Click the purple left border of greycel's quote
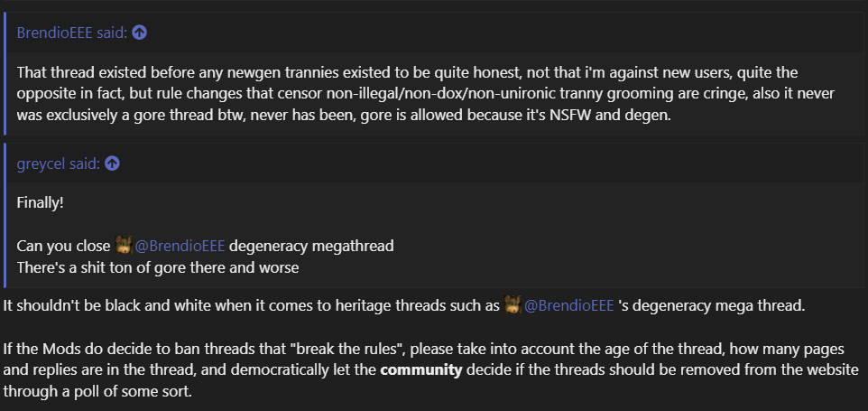Image resolution: width=868 pixels, height=411 pixels. pos(5,217)
